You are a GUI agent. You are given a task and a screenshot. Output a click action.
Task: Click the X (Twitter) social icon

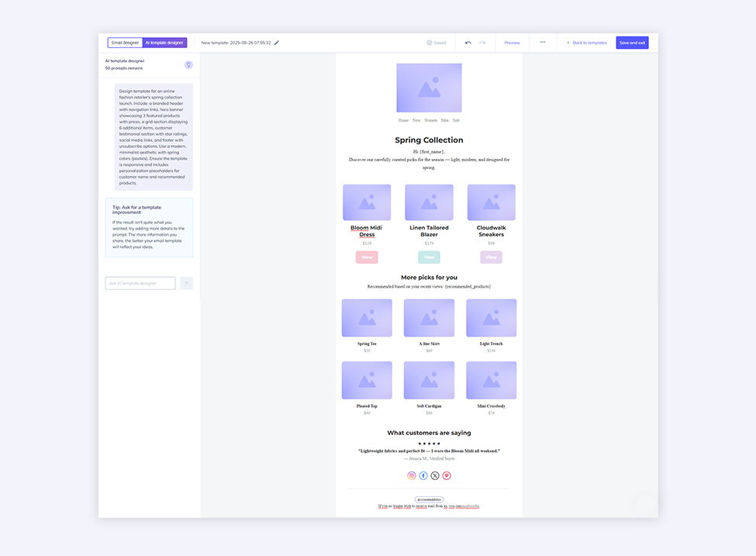(435, 475)
